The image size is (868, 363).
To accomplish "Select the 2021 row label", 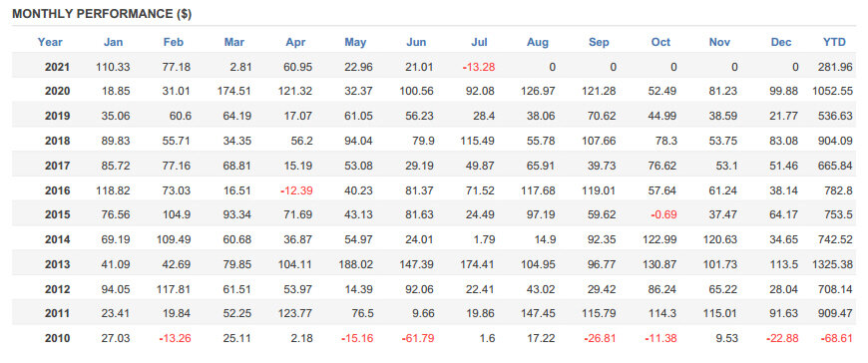I will point(57,68).
